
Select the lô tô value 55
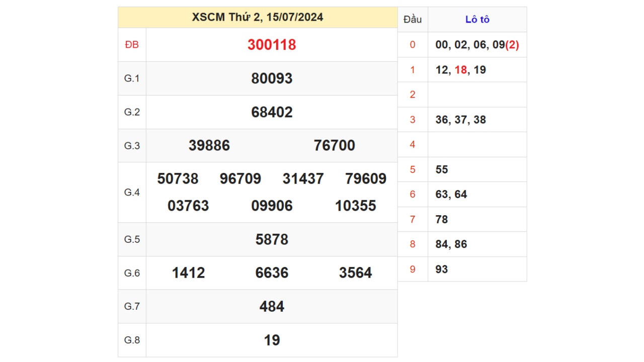click(442, 169)
